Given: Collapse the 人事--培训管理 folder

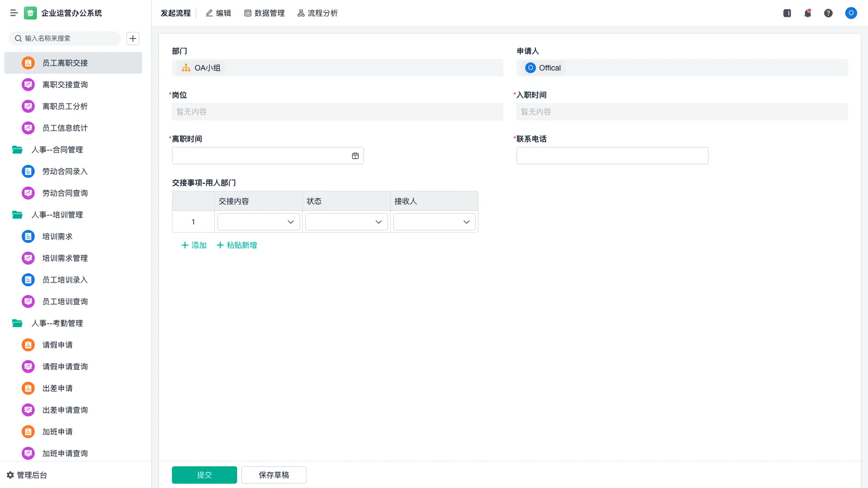Looking at the screenshot, I should click(x=17, y=215).
